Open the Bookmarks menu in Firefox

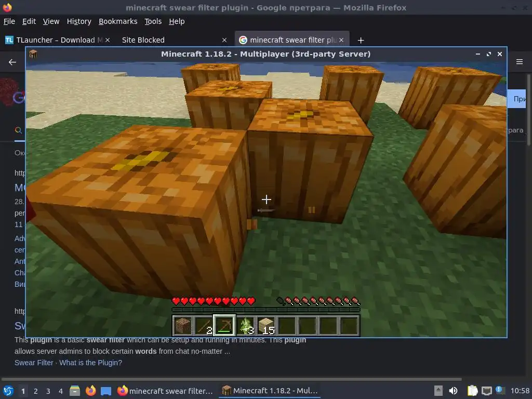[x=118, y=21]
